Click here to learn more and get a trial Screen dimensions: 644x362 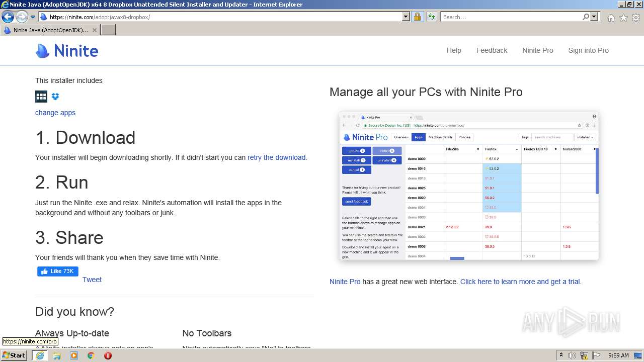point(520,282)
